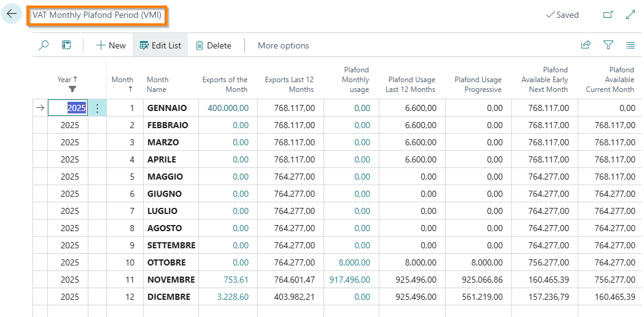The image size is (644, 317).
Task: Select the DICEMBRE row month name cell
Action: [169, 297]
